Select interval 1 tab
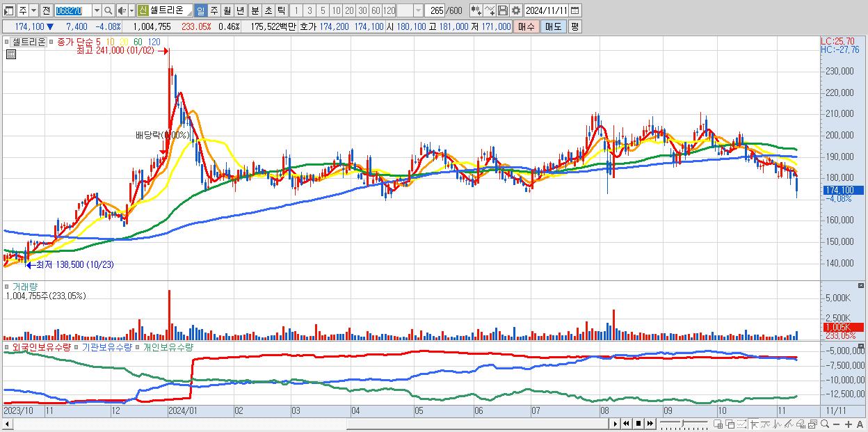The height and width of the screenshot is (432, 868). [296, 10]
